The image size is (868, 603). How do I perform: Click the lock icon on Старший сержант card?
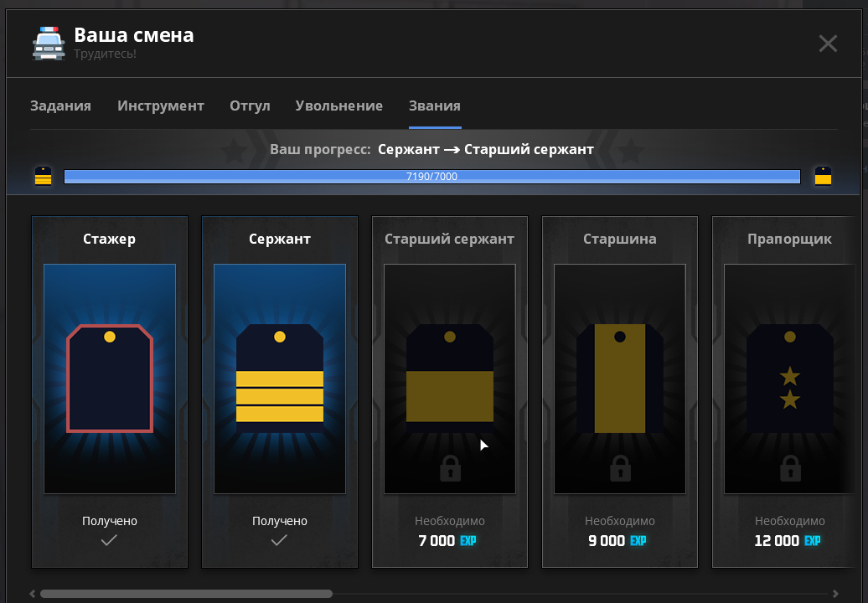450,469
